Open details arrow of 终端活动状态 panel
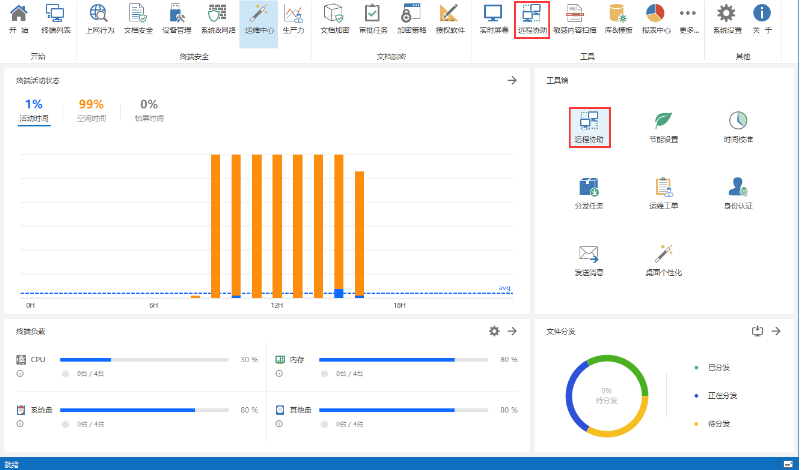Screen dimensions: 801x470 512,80
